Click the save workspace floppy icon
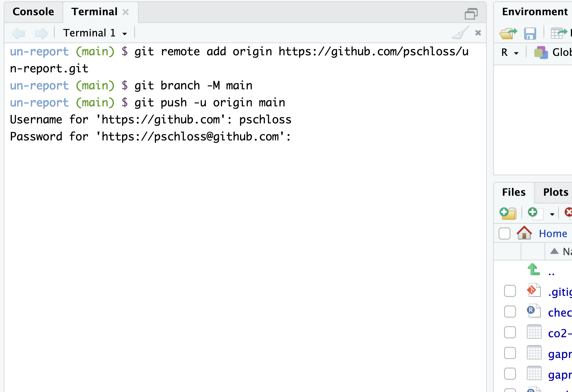Screen dimensions: 572x392 pyautogui.click(x=530, y=33)
